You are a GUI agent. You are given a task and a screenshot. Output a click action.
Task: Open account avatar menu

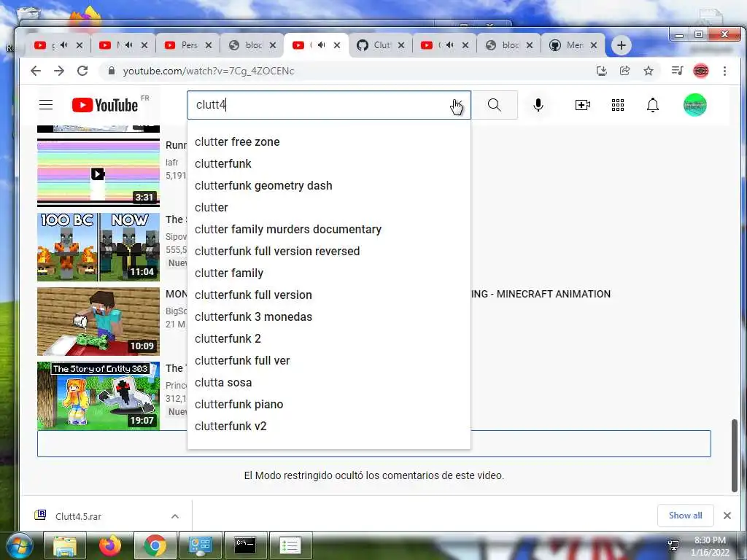coord(695,105)
